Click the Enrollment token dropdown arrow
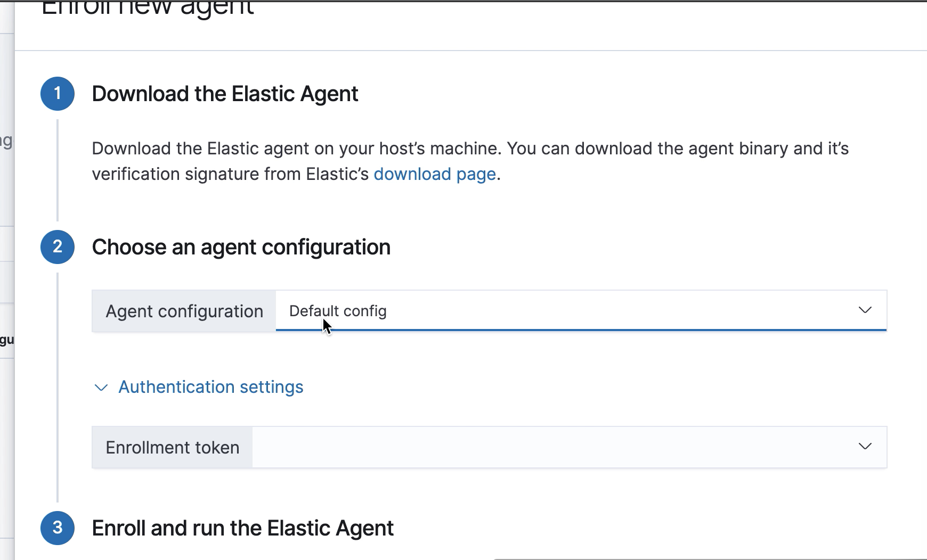This screenshot has height=560, width=927. pos(865,447)
